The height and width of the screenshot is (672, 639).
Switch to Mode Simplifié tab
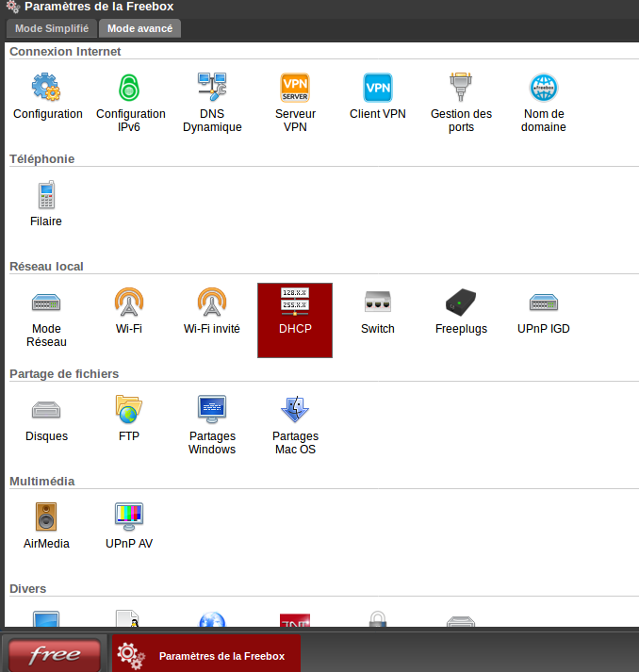click(52, 28)
